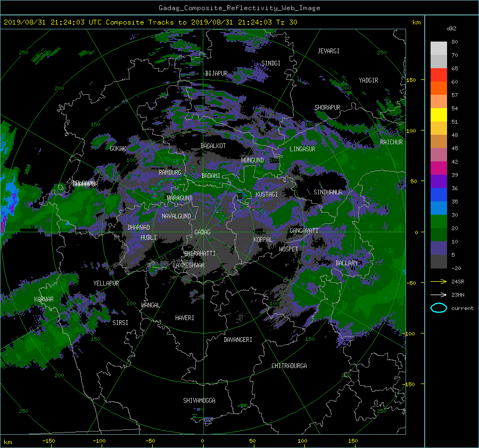
Task: Click the 'dBZ' legend heading
Action: (x=451, y=28)
